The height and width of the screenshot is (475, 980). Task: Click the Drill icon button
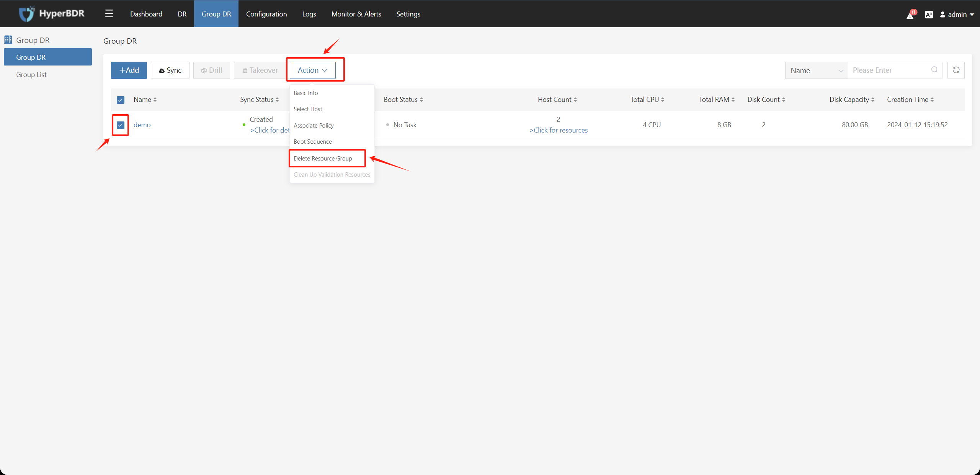[211, 70]
